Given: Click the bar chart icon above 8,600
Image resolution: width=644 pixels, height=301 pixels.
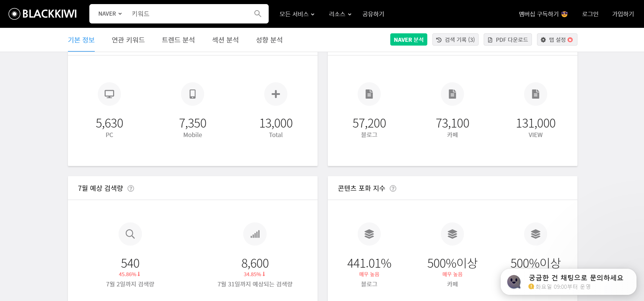Looking at the screenshot, I should click(255, 234).
